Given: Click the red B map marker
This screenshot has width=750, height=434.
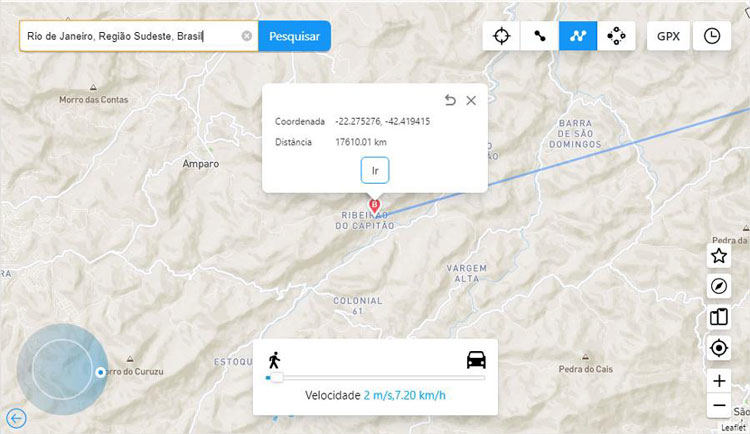Looking at the screenshot, I should pyautogui.click(x=375, y=206).
